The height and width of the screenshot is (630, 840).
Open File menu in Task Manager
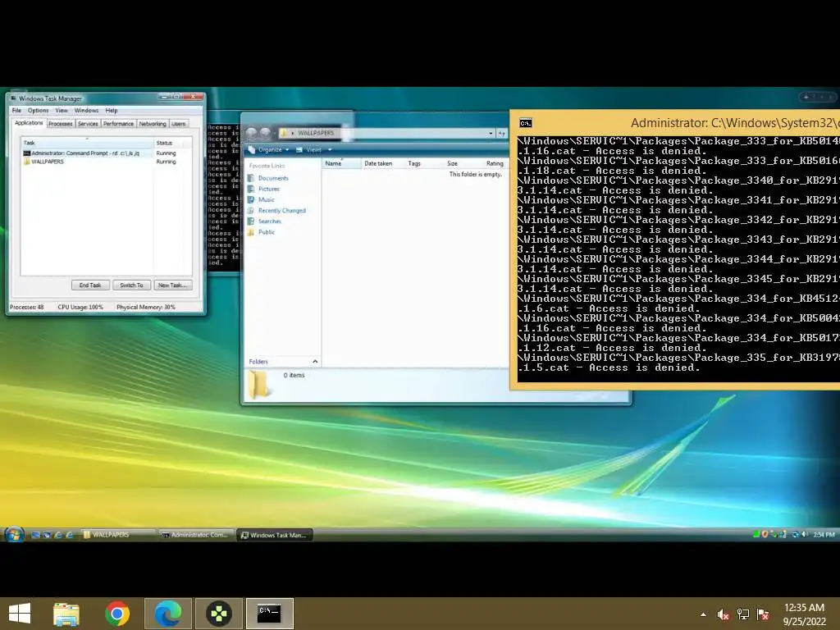point(16,111)
